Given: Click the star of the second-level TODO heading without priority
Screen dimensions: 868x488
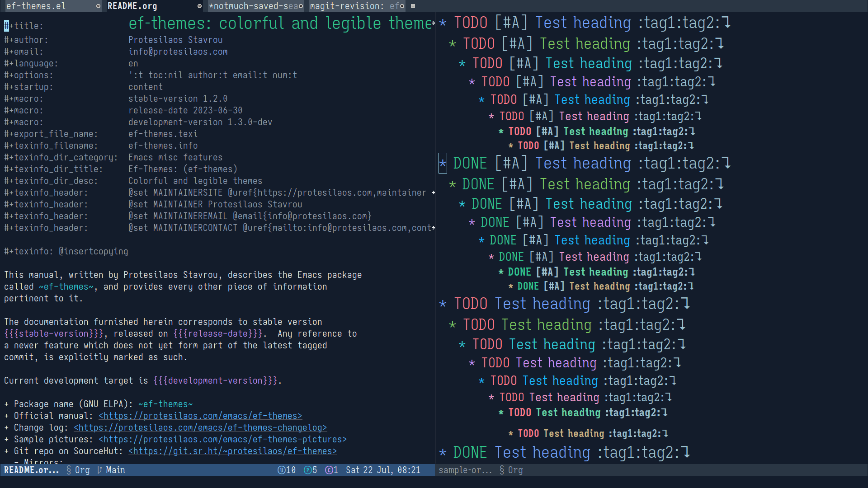Looking at the screenshot, I should (x=453, y=325).
